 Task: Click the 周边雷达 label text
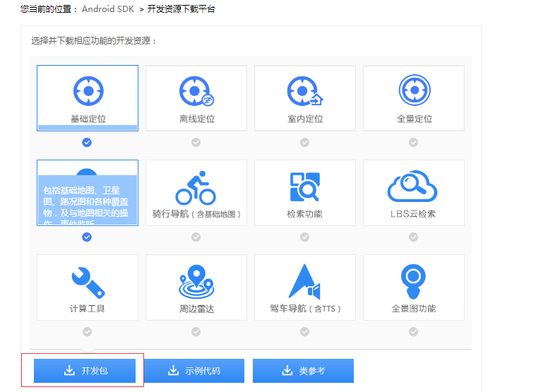[x=196, y=309]
